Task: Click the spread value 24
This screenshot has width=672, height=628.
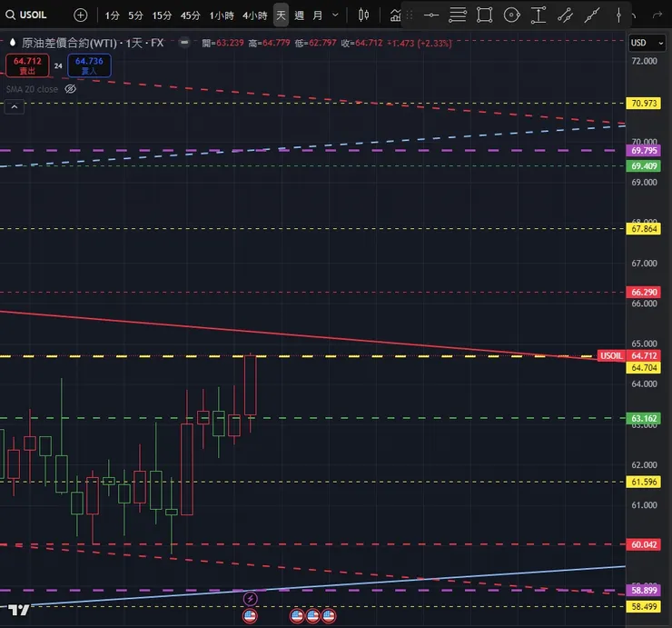Action: point(58,65)
